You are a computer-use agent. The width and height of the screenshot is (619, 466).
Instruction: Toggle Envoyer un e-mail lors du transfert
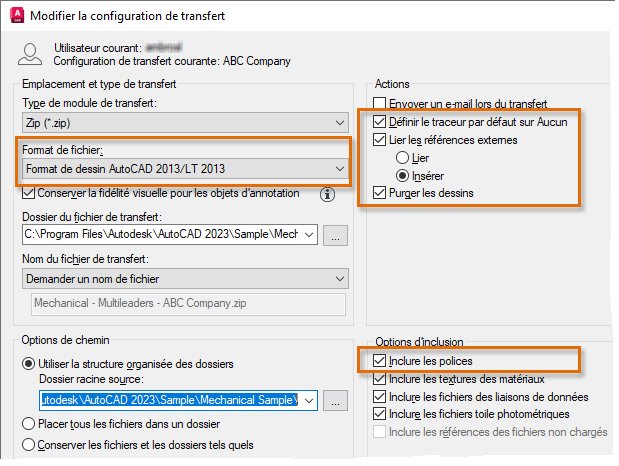[379, 103]
